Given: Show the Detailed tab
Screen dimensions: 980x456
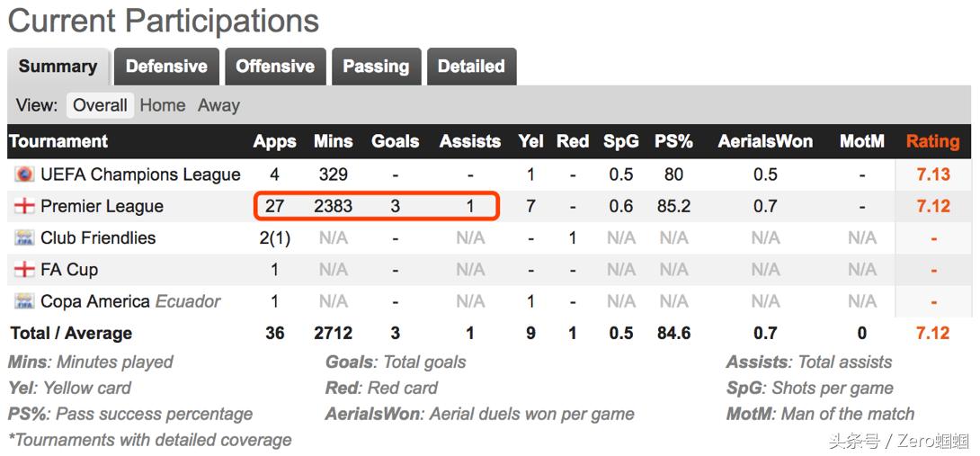Looking at the screenshot, I should click(x=471, y=67).
